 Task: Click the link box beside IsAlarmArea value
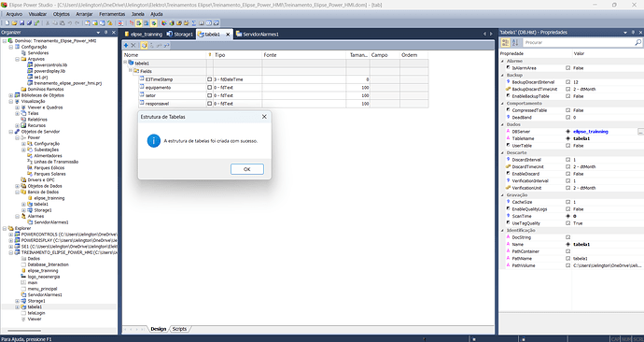568,68
